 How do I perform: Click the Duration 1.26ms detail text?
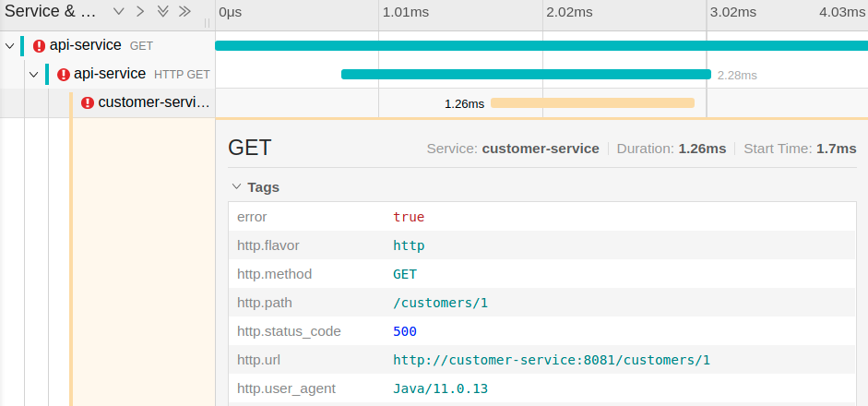[671, 149]
